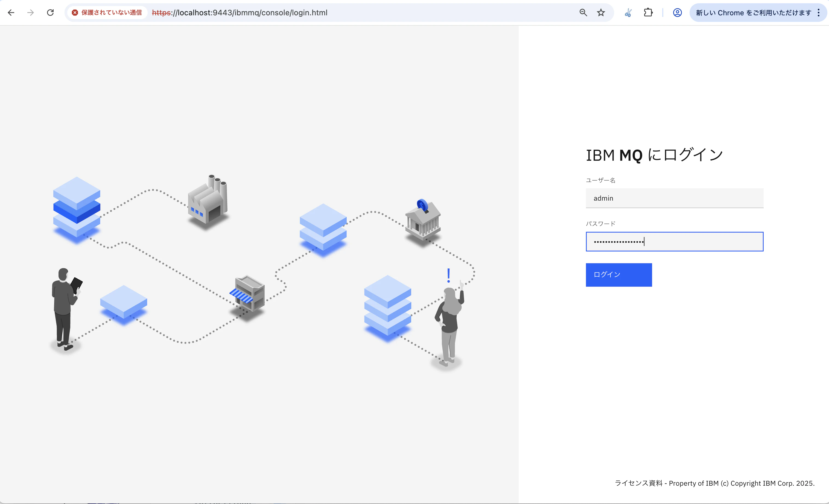Click the IBM MQ にログイン heading
Viewport: 829px width, 504px height.
(654, 155)
